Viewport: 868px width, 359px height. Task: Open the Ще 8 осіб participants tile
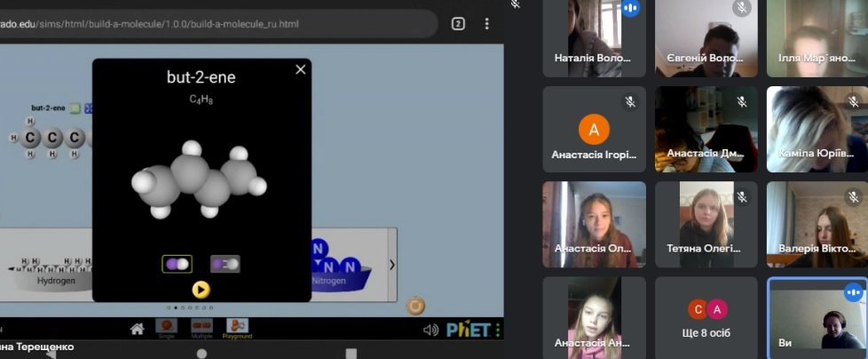(706, 318)
